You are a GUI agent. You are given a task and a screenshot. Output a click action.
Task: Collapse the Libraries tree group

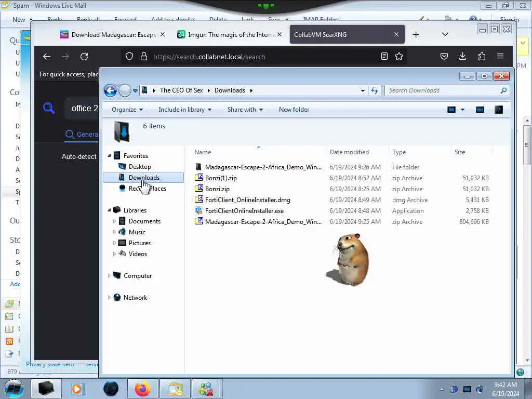[x=109, y=210]
